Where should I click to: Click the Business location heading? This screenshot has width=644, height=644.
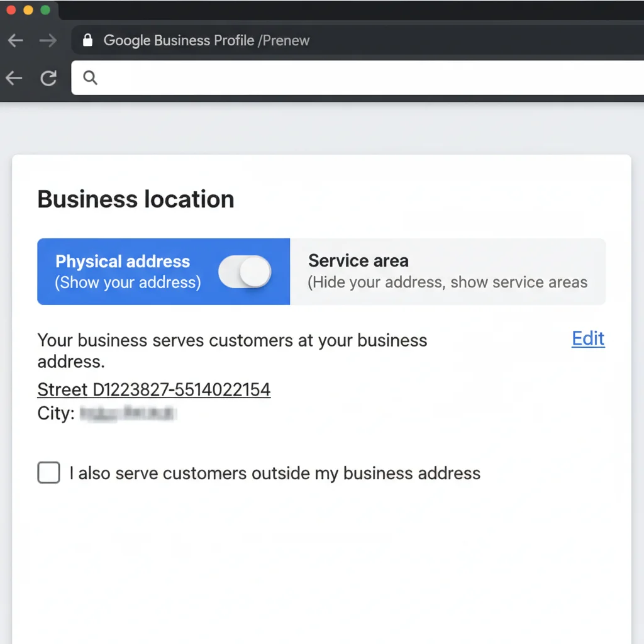coord(136,199)
